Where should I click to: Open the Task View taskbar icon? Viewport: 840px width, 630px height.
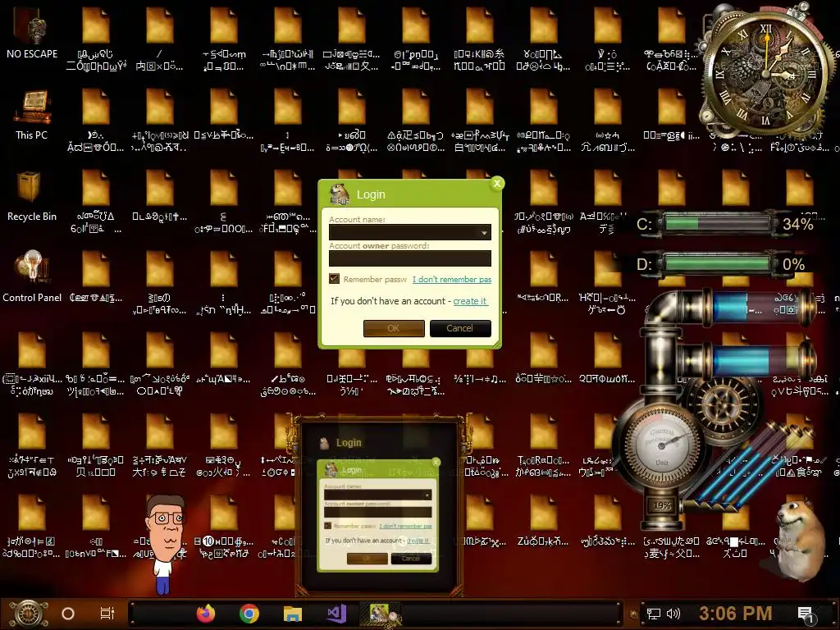point(107,614)
